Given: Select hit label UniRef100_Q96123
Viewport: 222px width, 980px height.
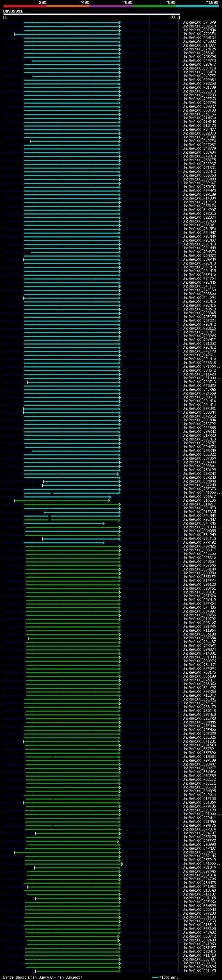Looking at the screenshot, I should (x=199, y=585).
